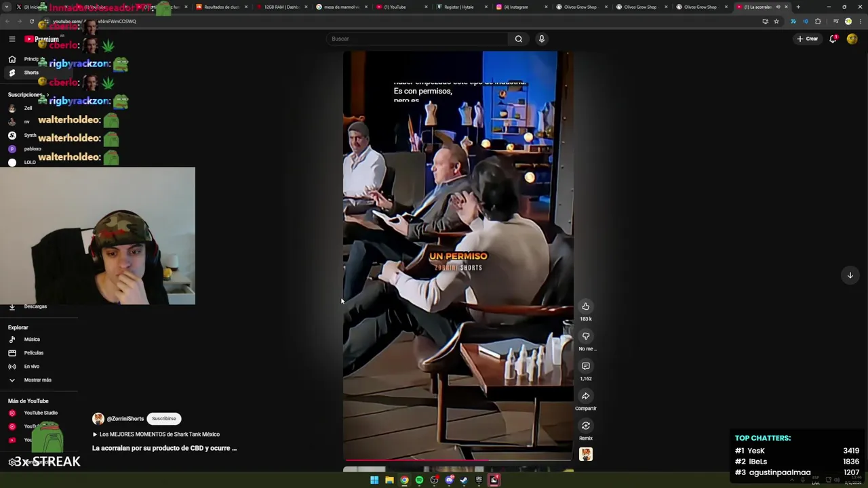Start voice search with microphone icon
This screenshot has height=488, width=868.
541,39
